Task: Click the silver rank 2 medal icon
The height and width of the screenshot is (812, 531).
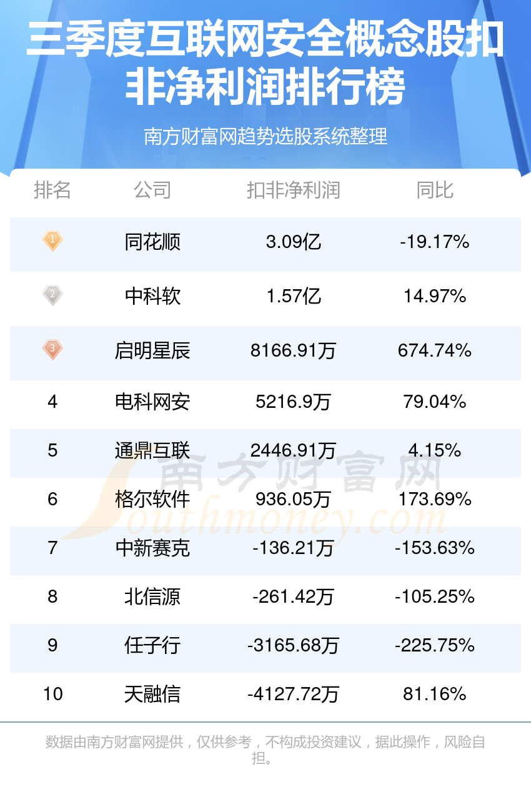Action: point(52,295)
